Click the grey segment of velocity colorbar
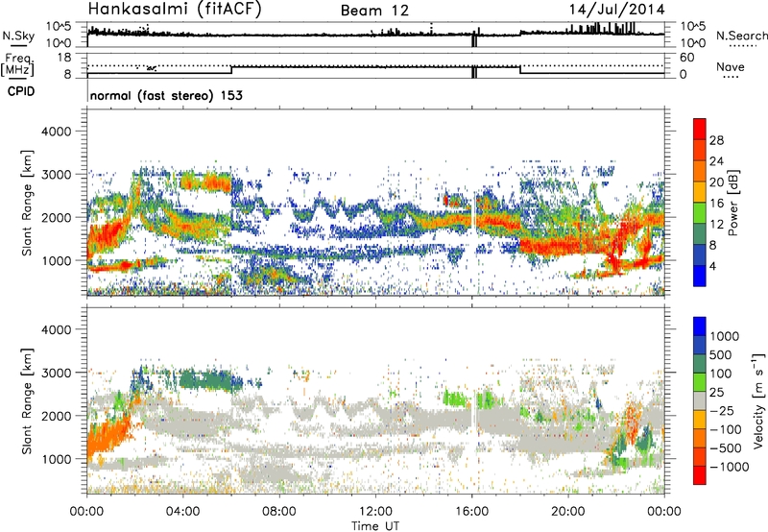 [700, 400]
